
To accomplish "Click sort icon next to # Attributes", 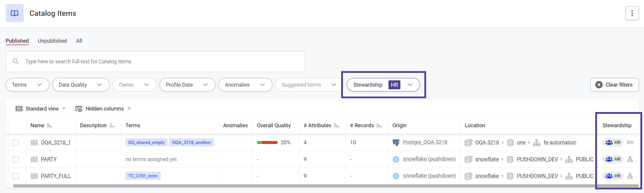I will [337, 125].
